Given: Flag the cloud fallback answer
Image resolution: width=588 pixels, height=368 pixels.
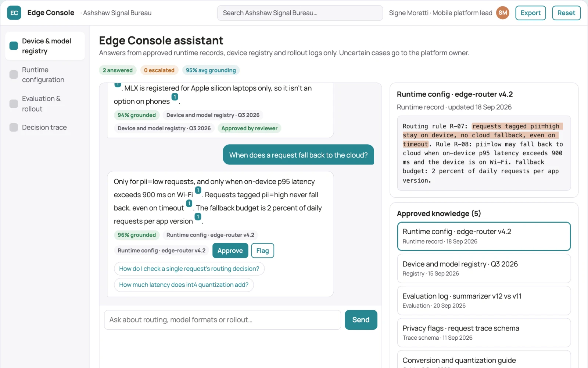Looking at the screenshot, I should [262, 251].
